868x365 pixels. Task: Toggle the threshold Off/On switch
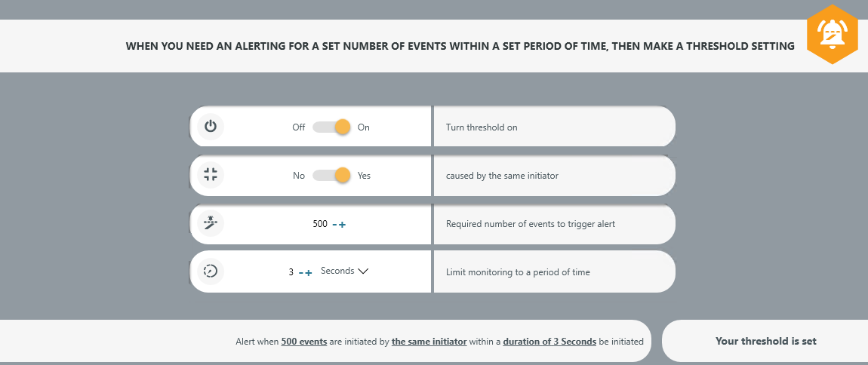[x=332, y=127]
